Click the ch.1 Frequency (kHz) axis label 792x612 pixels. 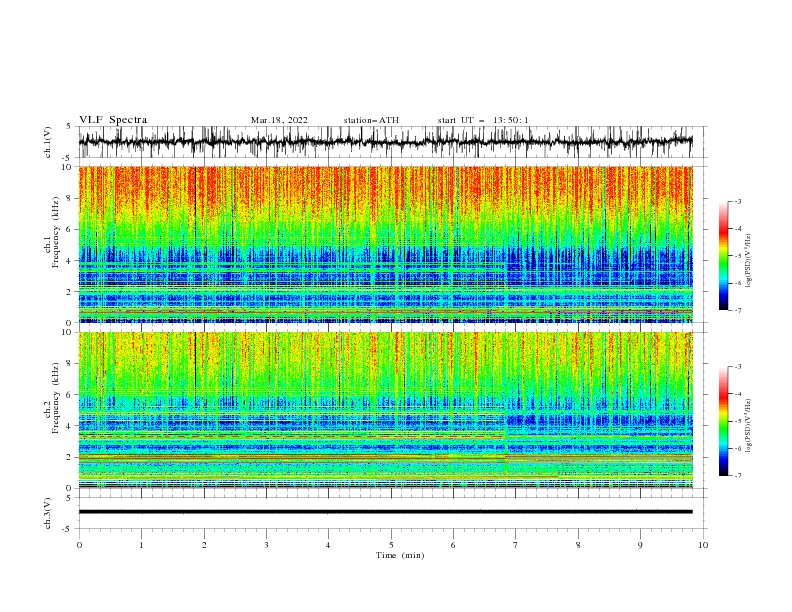tap(52, 244)
